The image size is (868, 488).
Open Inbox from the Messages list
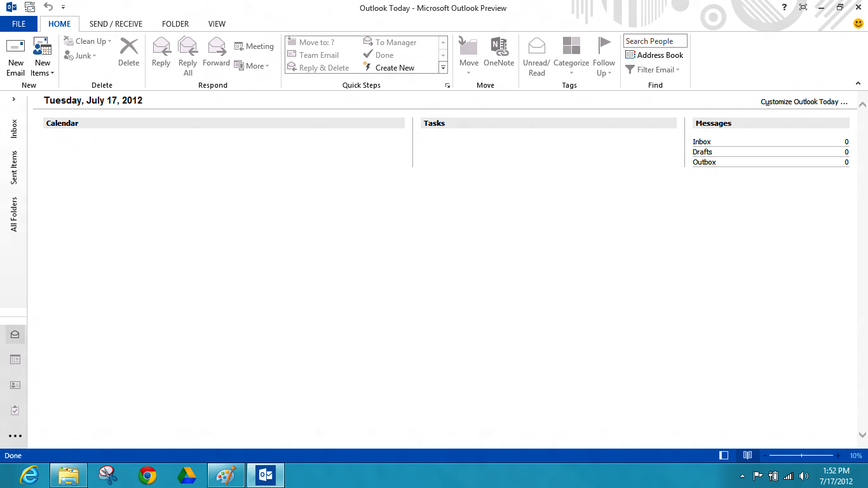702,142
